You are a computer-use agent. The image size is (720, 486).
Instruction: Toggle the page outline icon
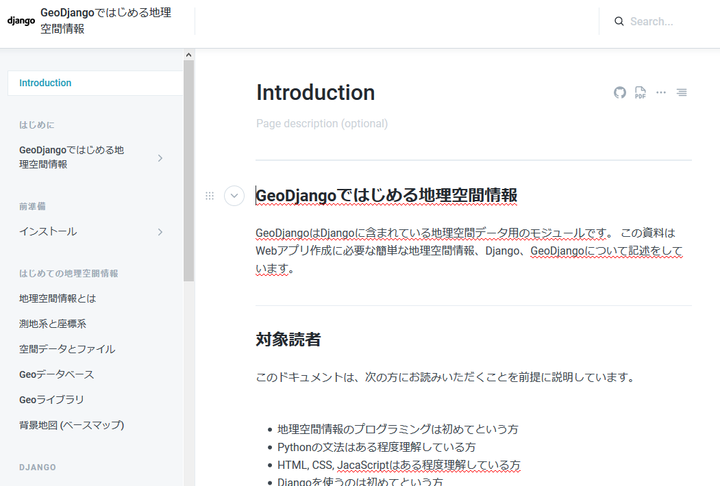682,92
